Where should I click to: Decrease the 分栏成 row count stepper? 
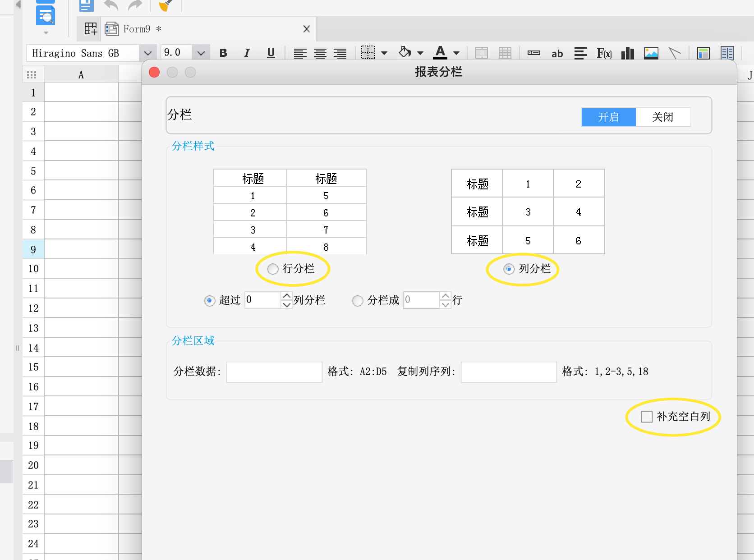point(446,304)
